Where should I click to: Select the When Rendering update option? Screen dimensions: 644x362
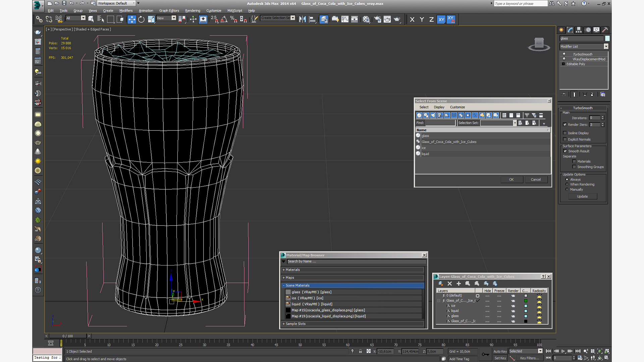point(567,184)
